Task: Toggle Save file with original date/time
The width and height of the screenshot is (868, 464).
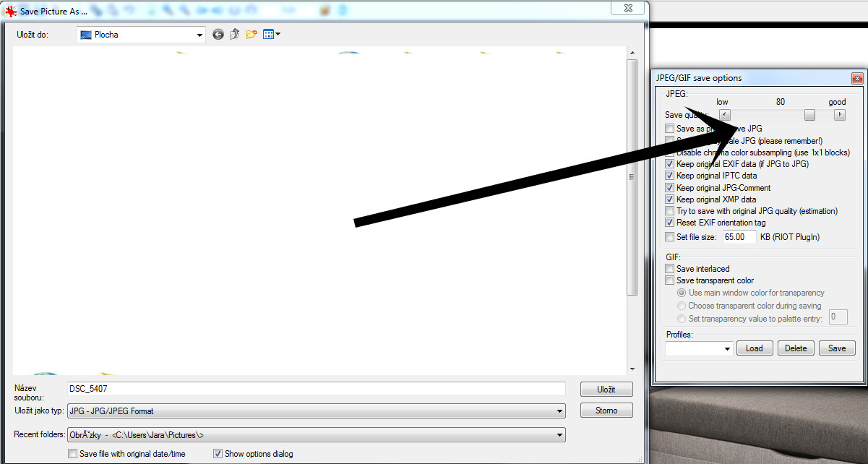Action: point(72,454)
